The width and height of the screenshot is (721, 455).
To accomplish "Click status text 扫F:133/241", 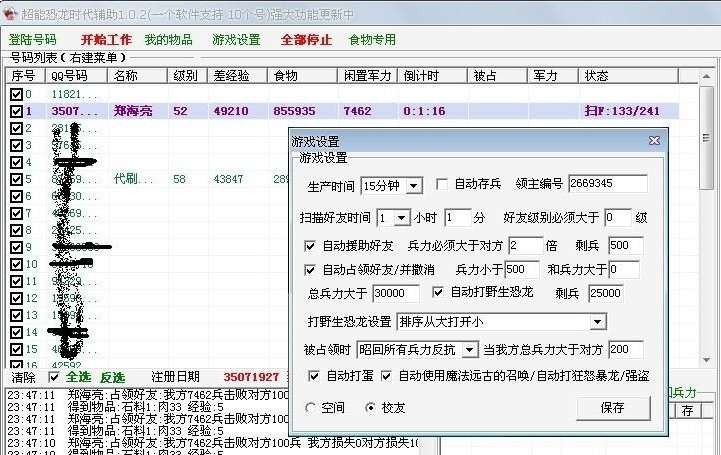I will tap(622, 111).
